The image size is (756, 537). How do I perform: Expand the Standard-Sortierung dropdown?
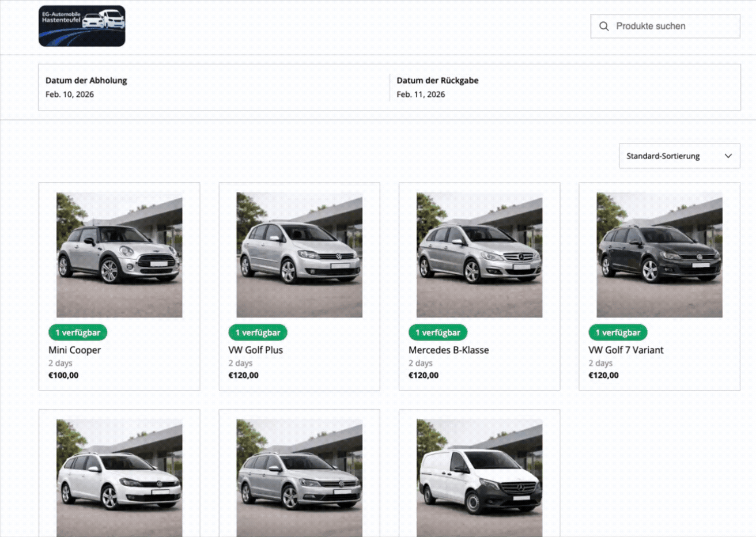point(679,156)
